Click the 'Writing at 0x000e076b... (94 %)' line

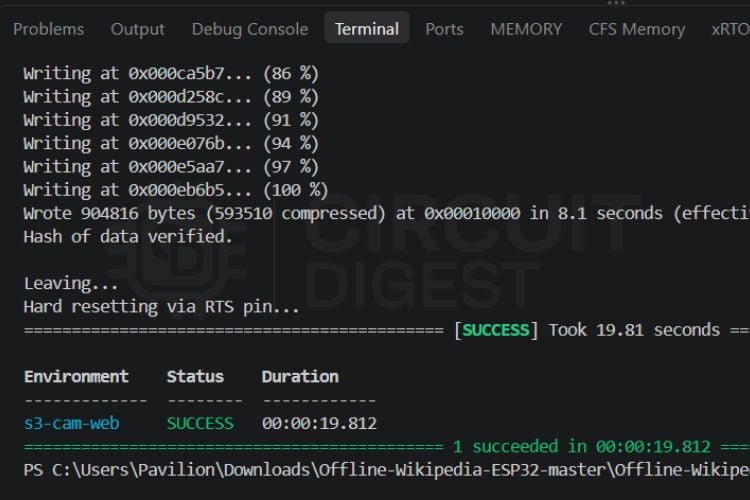click(x=171, y=144)
